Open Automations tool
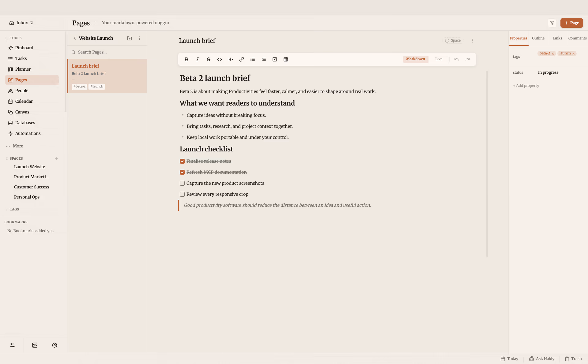This screenshot has height=364, width=588. tap(32, 133)
